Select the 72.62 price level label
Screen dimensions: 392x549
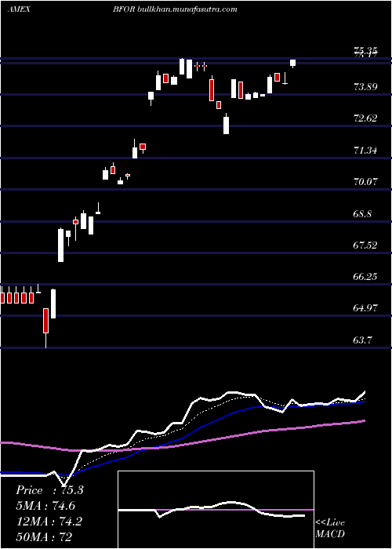pyautogui.click(x=366, y=118)
